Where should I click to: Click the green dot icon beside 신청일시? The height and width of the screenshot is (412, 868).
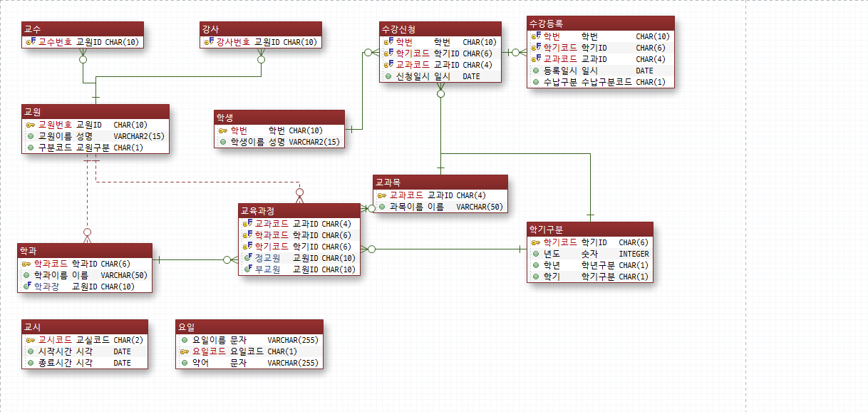388,76
